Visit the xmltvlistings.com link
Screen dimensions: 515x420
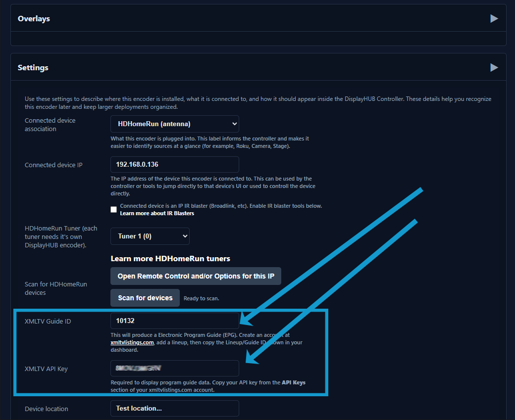click(x=132, y=342)
